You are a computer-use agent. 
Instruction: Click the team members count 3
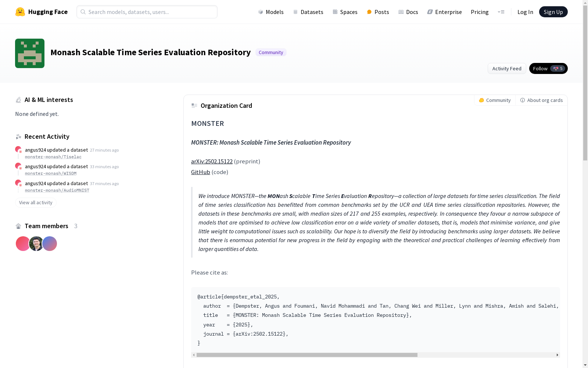pos(76,226)
